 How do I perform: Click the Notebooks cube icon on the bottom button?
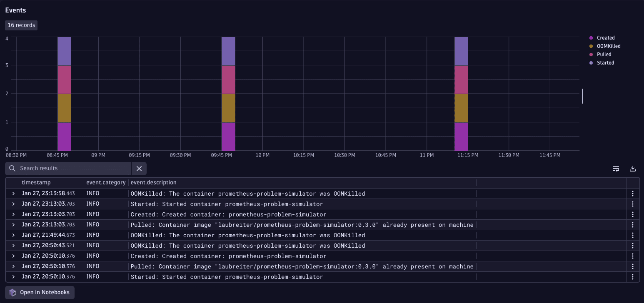(12, 292)
